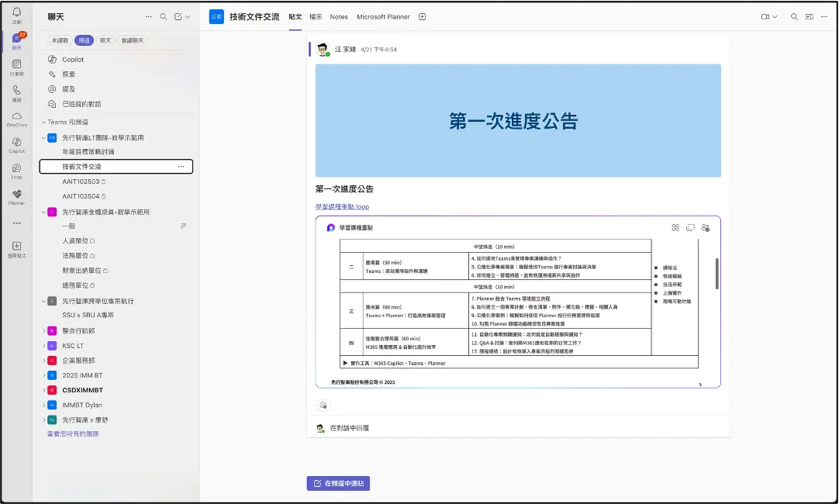Expand the KSC LT team
Viewport: 839px width, 504px height.
(x=44, y=346)
